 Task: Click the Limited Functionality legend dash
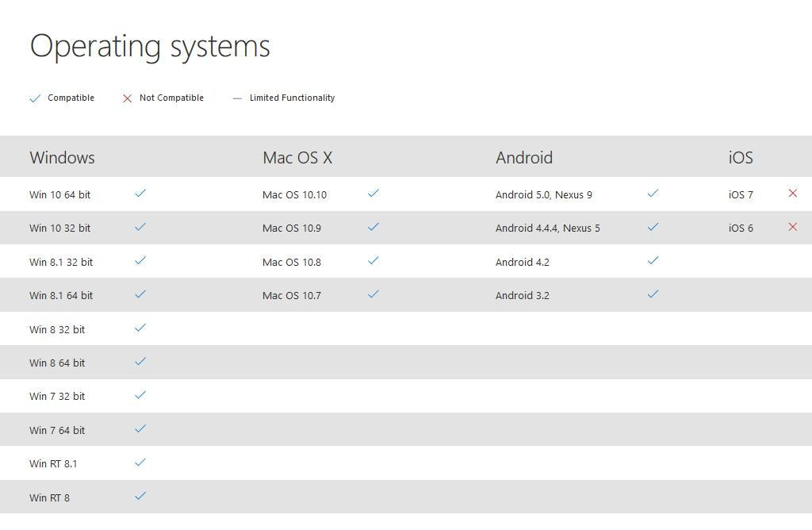(237, 98)
